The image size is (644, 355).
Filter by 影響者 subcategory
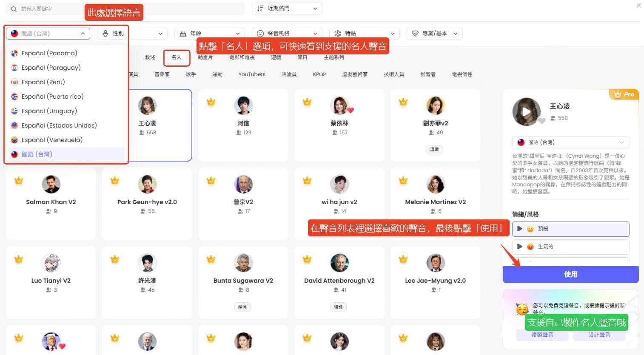[428, 74]
